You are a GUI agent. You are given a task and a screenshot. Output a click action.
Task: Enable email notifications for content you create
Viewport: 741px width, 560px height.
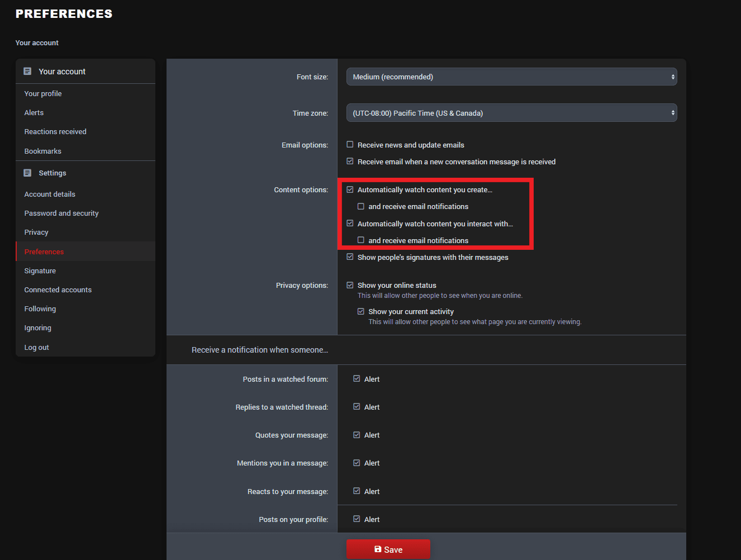361,207
